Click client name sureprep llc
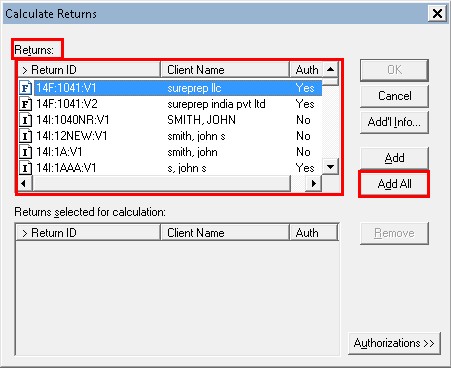This screenshot has width=451, height=368. click(x=194, y=88)
